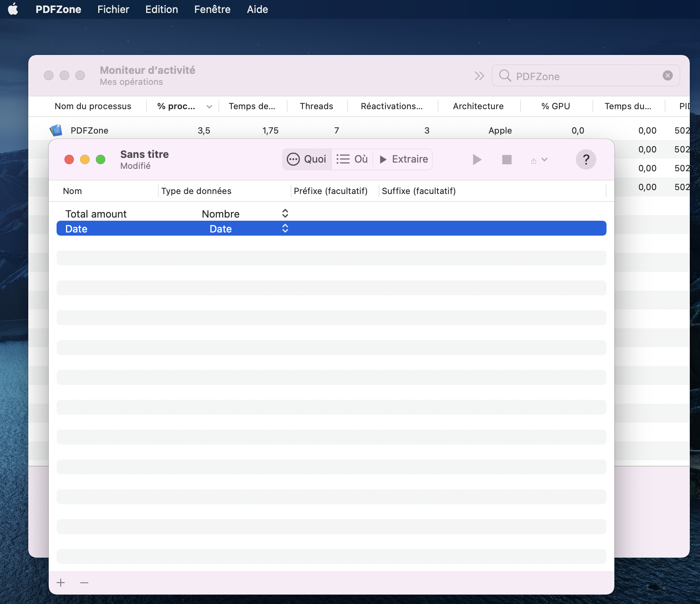Sort by Réactivations column in Moniteur d'activité

coord(392,106)
